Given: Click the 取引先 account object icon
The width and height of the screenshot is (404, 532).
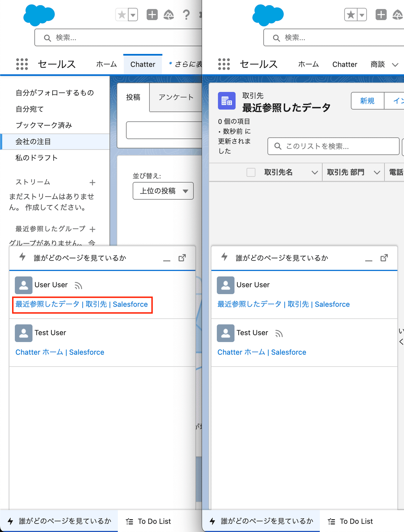Looking at the screenshot, I should (227, 101).
